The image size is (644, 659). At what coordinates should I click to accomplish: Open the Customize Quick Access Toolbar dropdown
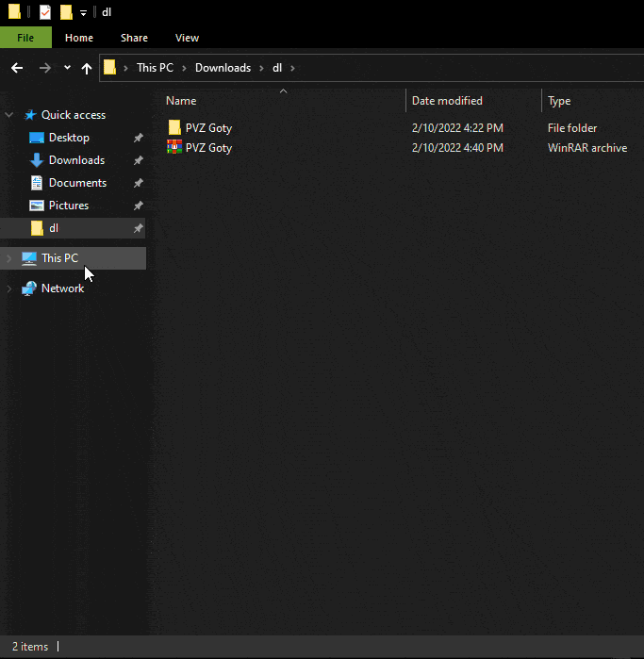[83, 12]
